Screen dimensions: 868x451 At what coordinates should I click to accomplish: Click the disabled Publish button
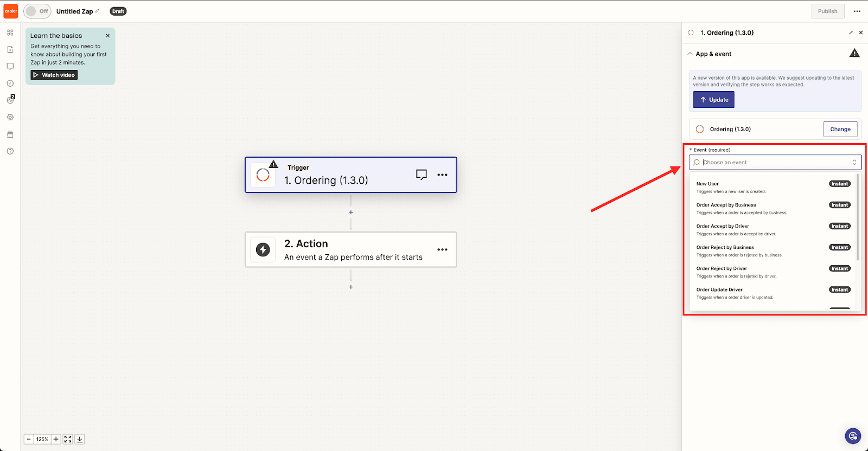pos(827,11)
